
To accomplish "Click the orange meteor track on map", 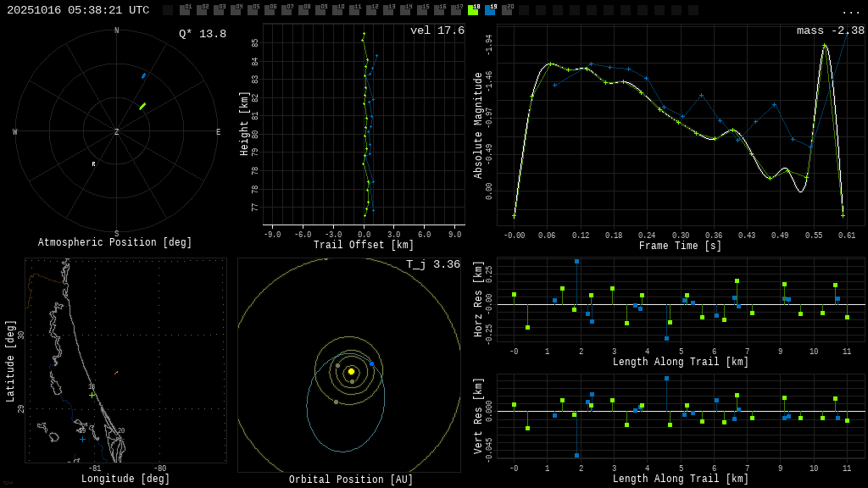I will (115, 373).
